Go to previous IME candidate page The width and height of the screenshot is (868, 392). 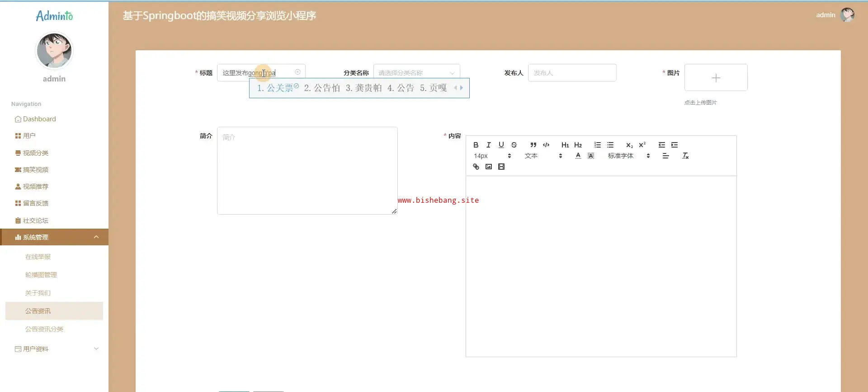456,88
